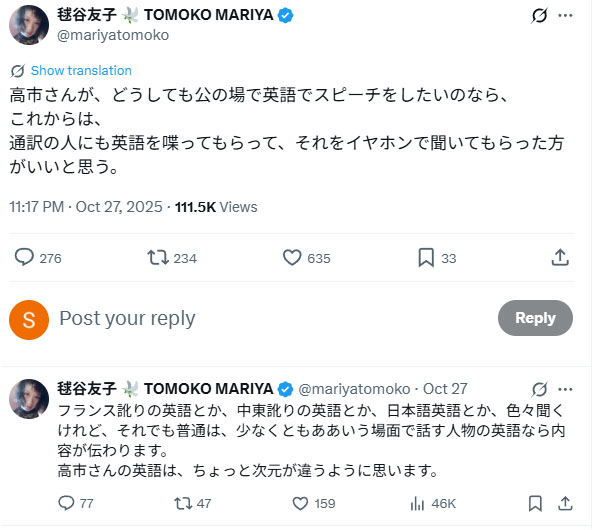600x530 pixels.
Task: Open the reply post's three-dot menu
Action: pyautogui.click(x=567, y=388)
